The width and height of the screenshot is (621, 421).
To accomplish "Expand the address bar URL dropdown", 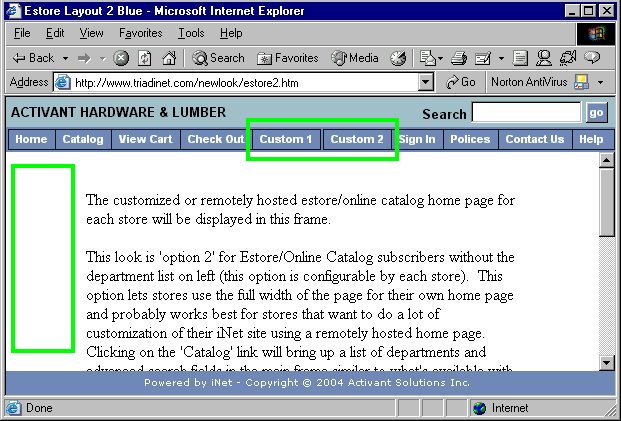I will 426,82.
